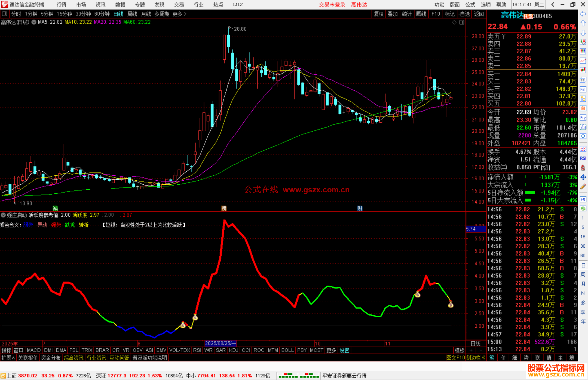Switch to the MACD indicator tab
Image resolution: width=588 pixels, height=380 pixels.
33,350
